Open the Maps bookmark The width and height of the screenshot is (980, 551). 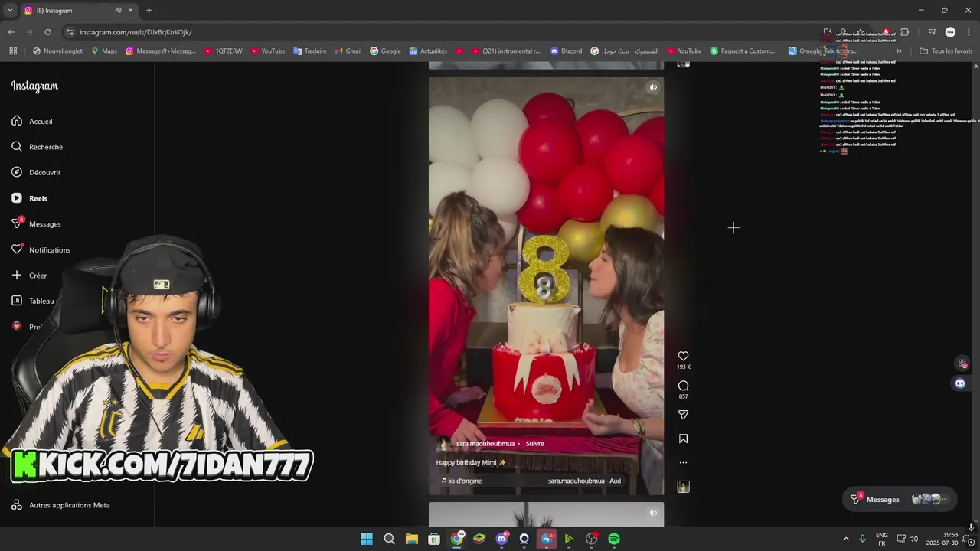click(x=104, y=51)
